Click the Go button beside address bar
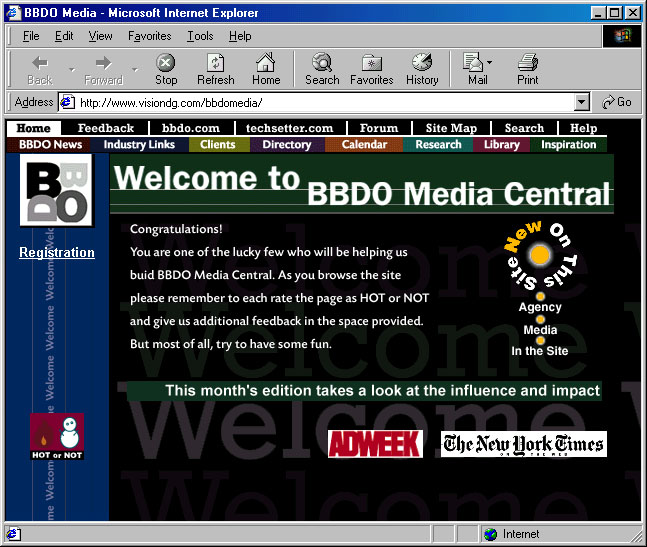647x547 pixels. pyautogui.click(x=617, y=102)
